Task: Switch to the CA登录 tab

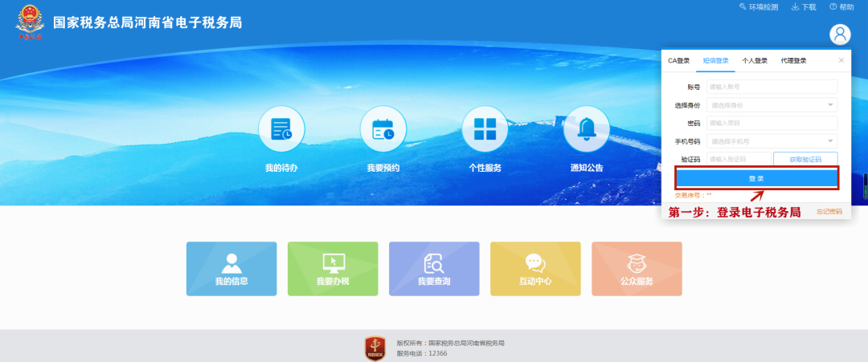Action: (679, 61)
